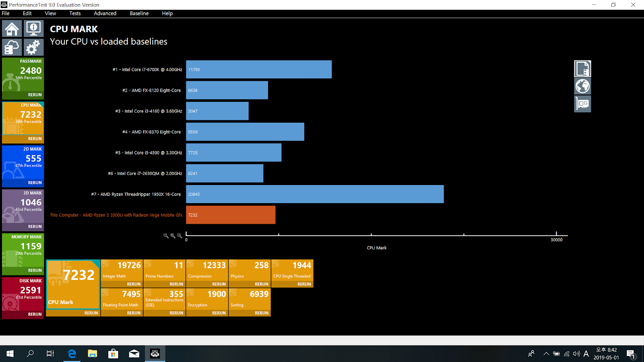Viewport: 644px width, 362px height.
Task: Rerun the Physics test
Action: pyautogui.click(x=262, y=284)
